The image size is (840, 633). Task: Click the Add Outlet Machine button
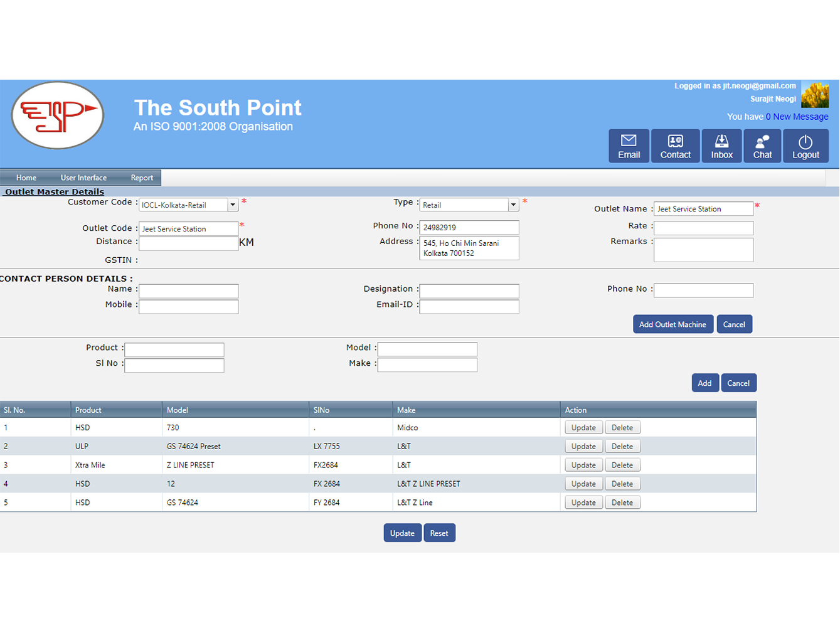tap(673, 324)
